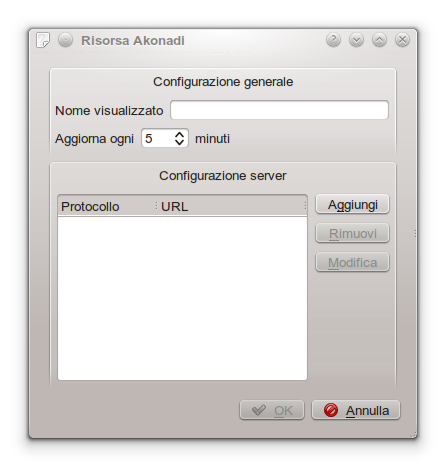446x467 pixels.
Task: Toggle the round keep-on-all-desktops button in title bar
Action: 65,40
